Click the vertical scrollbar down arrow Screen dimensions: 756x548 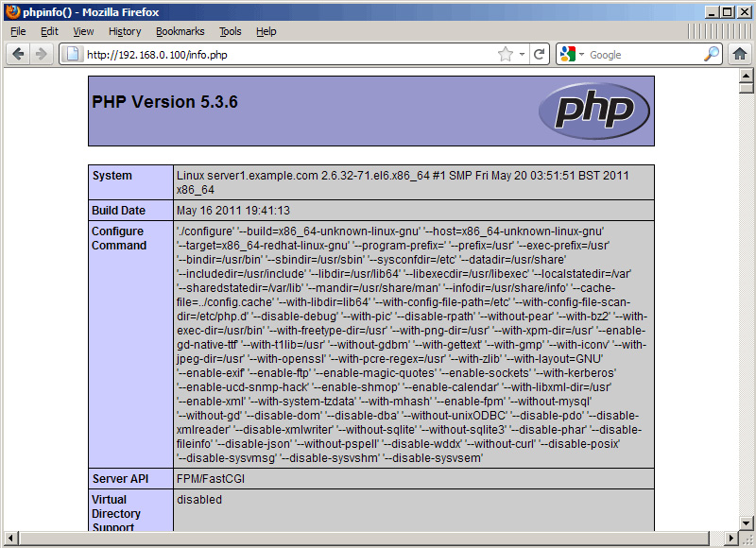(x=746, y=522)
